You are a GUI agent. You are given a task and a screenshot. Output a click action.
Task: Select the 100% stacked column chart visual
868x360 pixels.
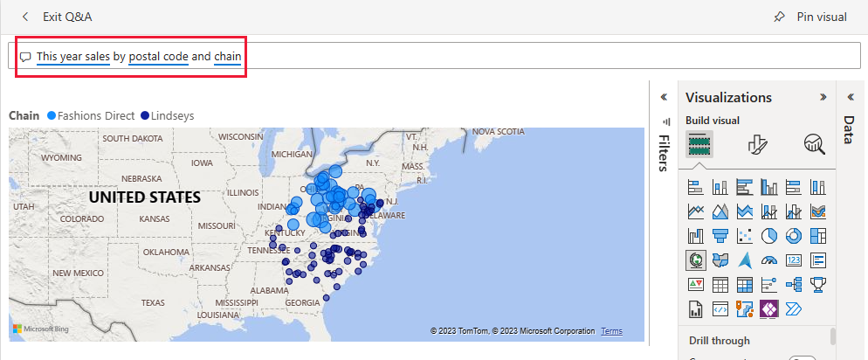click(x=817, y=187)
